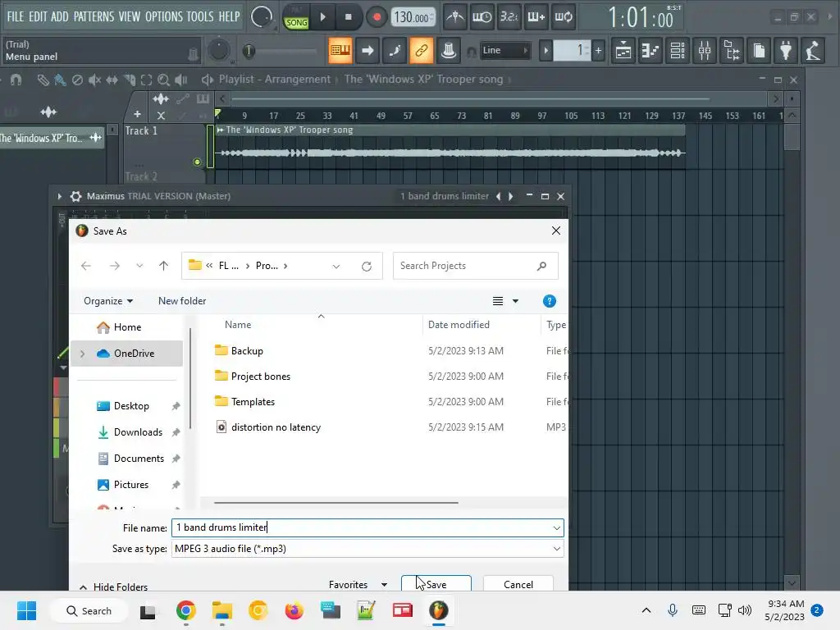The image size is (840, 630).
Task: Refresh the Save As folder view
Action: [x=367, y=267]
